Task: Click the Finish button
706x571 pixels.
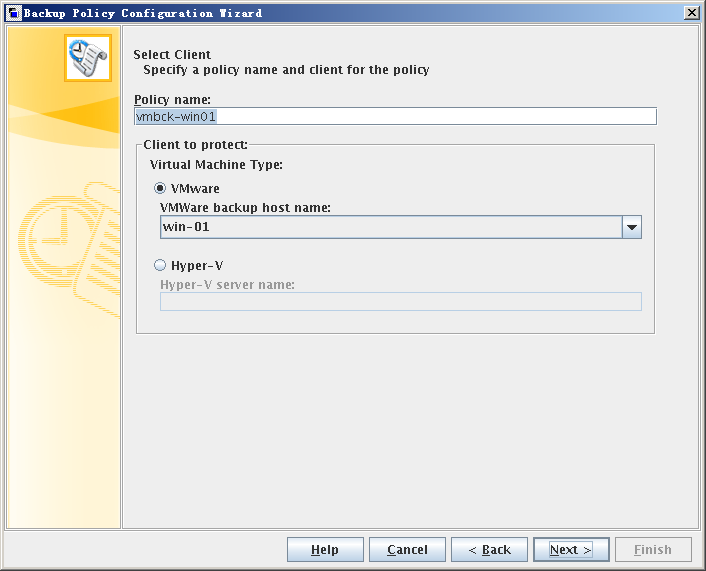Action: (653, 549)
